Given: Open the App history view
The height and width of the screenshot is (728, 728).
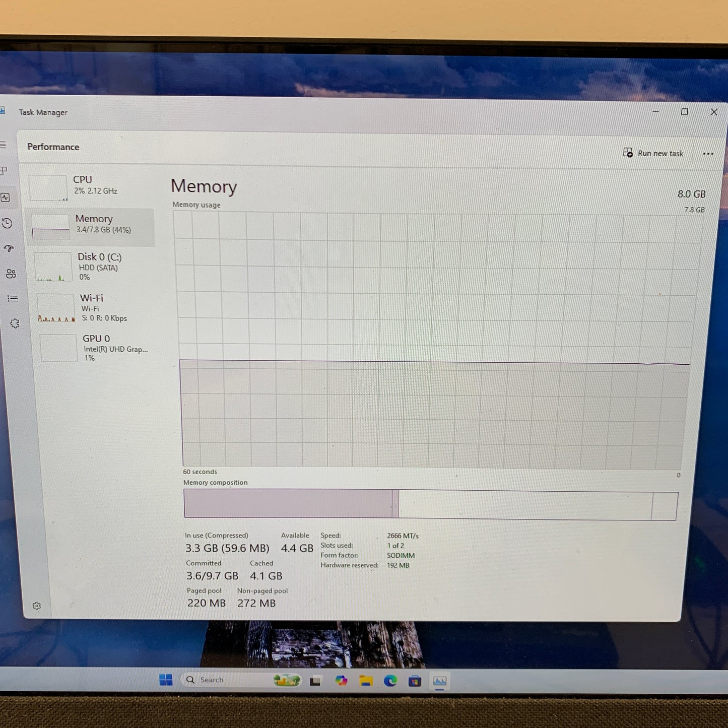Looking at the screenshot, I should tap(7, 224).
